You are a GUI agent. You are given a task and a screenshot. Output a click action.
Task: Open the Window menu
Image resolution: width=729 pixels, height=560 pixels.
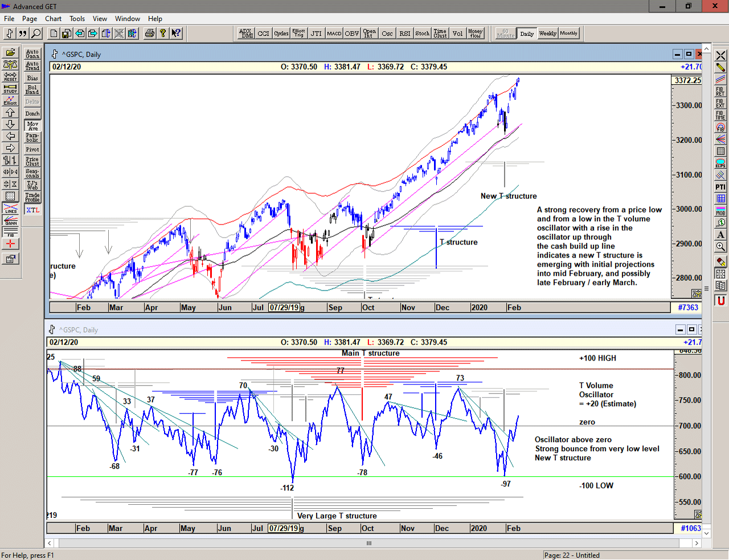(128, 19)
